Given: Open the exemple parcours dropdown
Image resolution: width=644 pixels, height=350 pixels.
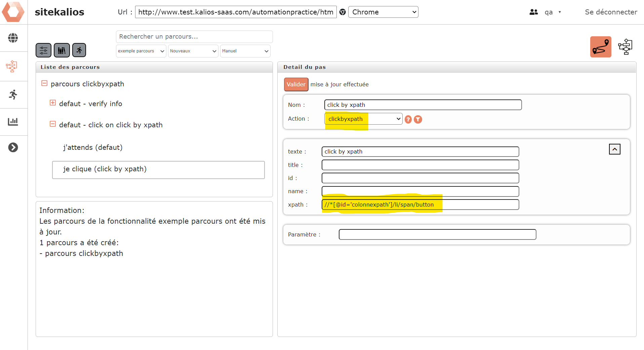Looking at the screenshot, I should [141, 51].
